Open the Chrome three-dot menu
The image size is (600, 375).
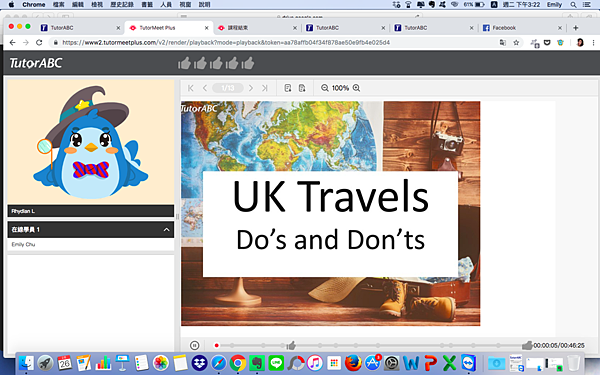pyautogui.click(x=593, y=42)
